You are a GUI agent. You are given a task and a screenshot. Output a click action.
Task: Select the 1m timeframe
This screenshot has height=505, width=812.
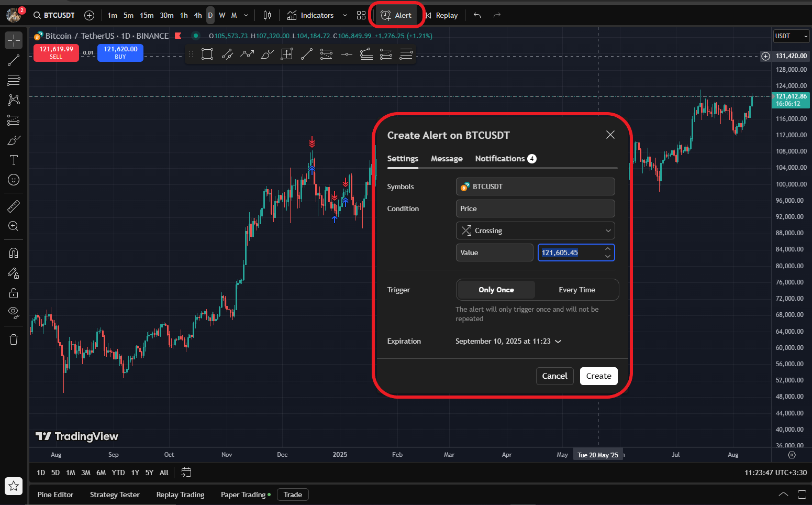(112, 15)
